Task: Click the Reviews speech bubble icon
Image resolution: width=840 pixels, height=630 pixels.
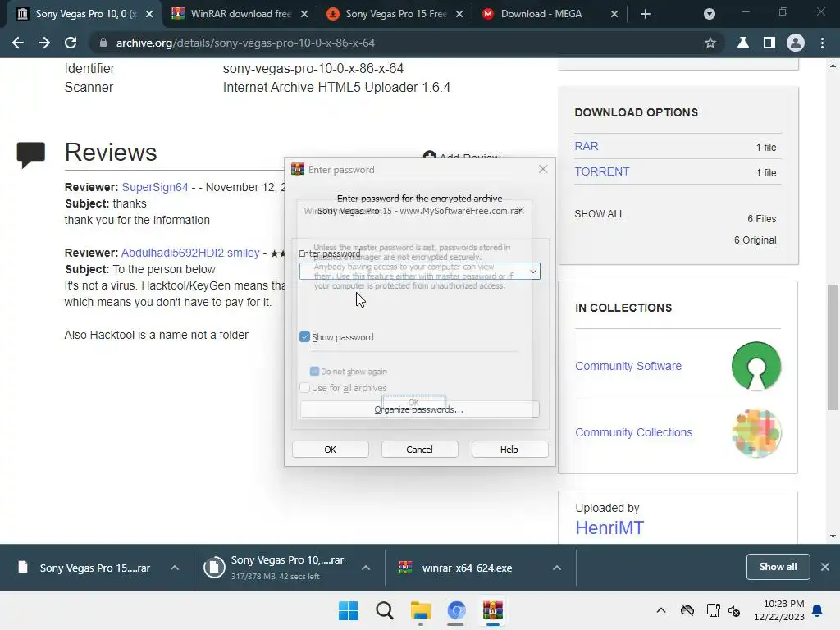Action: coord(30,155)
